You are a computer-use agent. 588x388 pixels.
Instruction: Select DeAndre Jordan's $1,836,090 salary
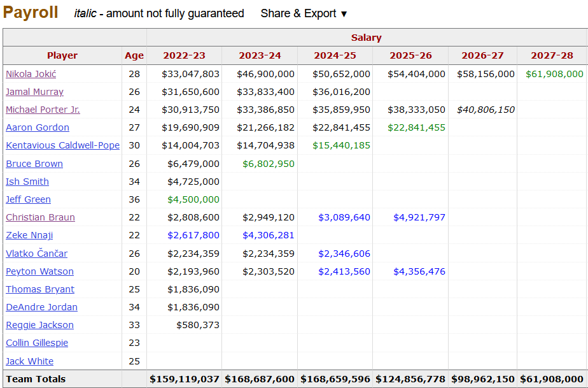coord(193,307)
